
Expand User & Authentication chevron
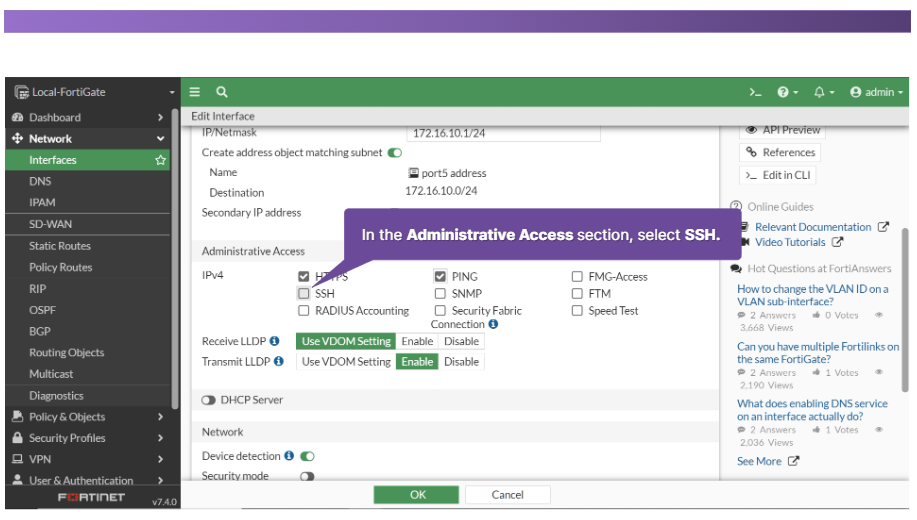pyautogui.click(x=160, y=481)
